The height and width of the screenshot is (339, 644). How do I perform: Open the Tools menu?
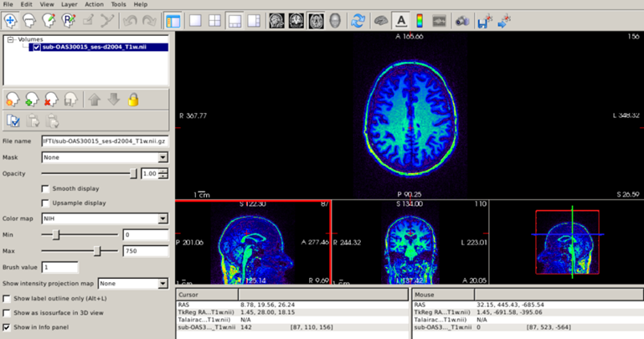click(118, 4)
